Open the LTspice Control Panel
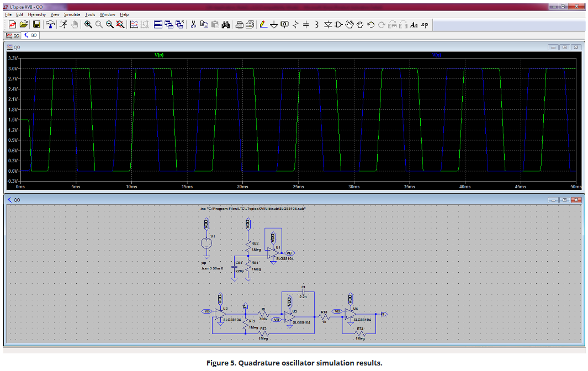Screen dimensions: 588x371 (50, 24)
